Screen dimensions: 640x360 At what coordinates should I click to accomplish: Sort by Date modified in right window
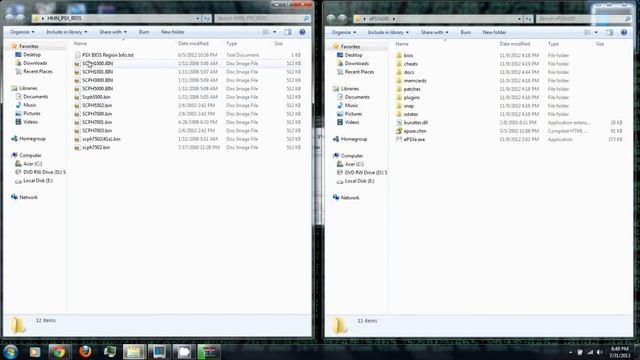point(515,44)
